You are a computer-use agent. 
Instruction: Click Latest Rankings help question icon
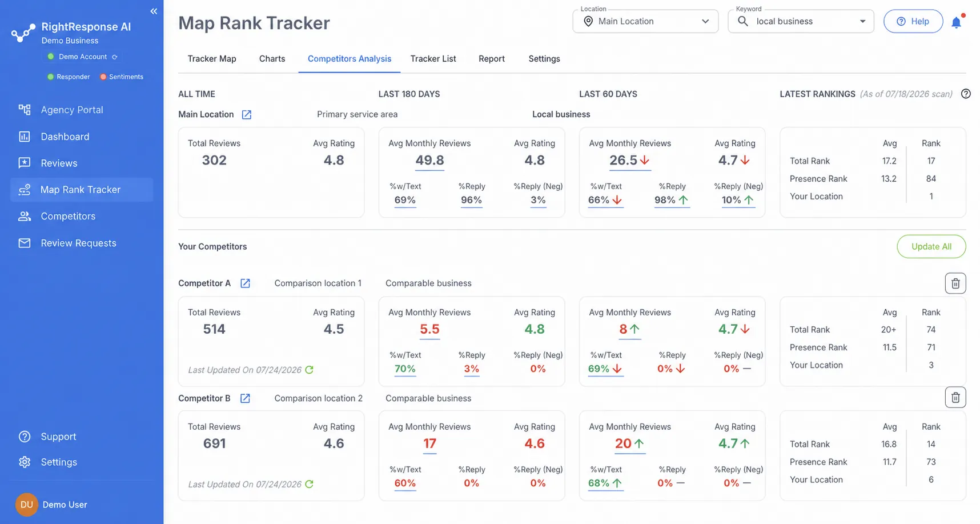click(966, 94)
